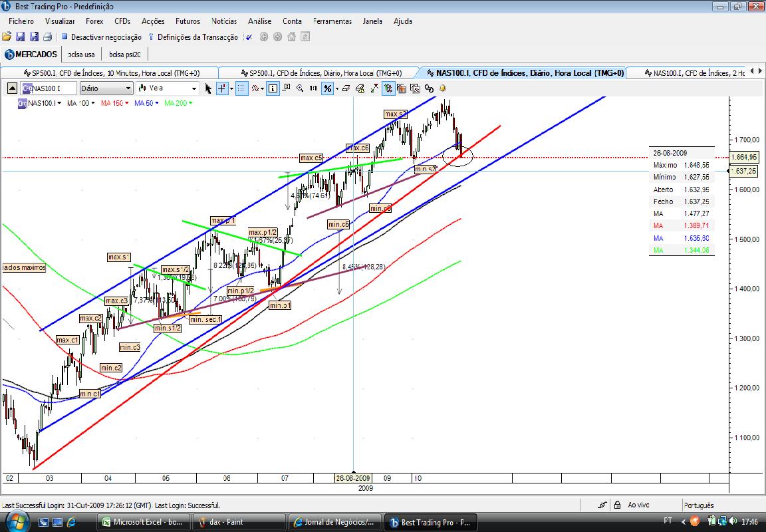The width and height of the screenshot is (766, 532).
Task: Click the 26-08-2009 date marker on time axis
Action: tap(353, 478)
